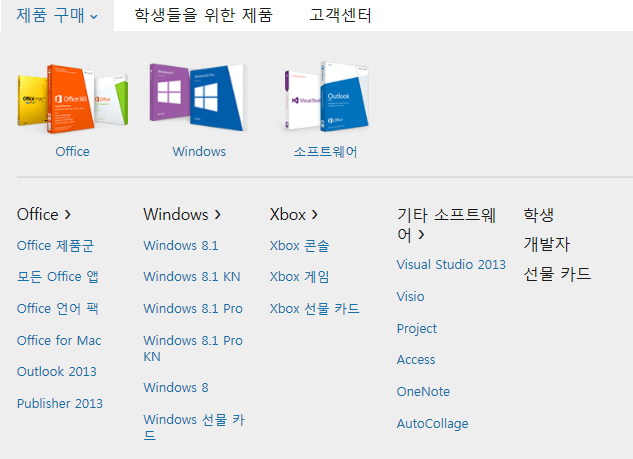Click the software boxes image with Outlook
This screenshot has width=633, height=459.
326,96
